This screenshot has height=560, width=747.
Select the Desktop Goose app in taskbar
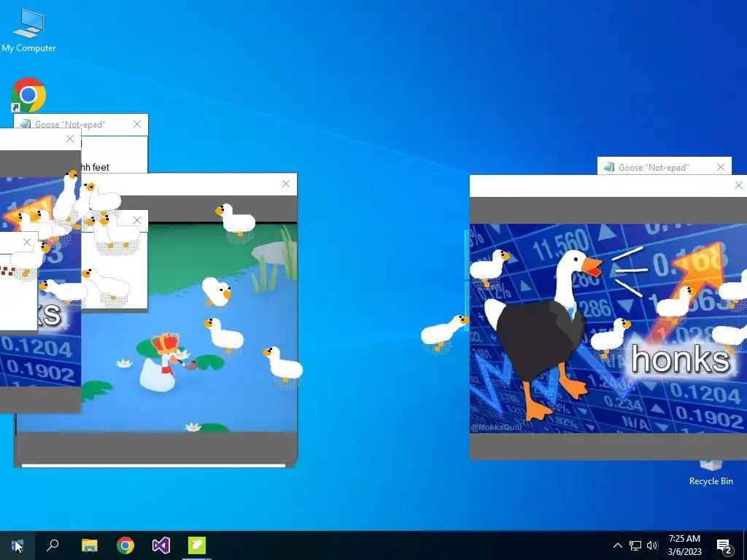point(197,545)
